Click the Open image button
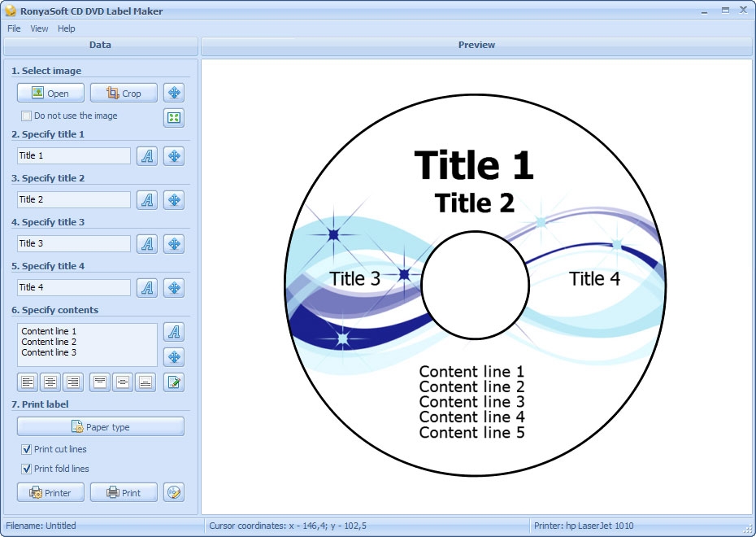This screenshot has height=537, width=756. pyautogui.click(x=50, y=93)
